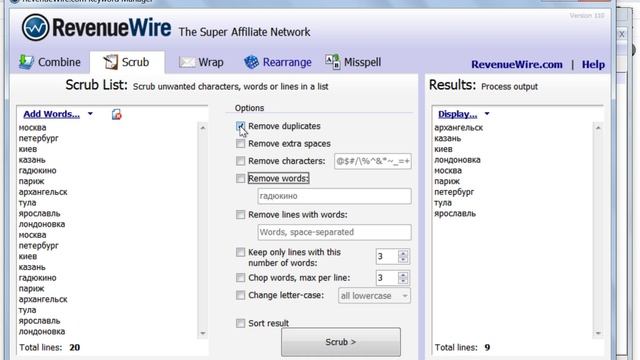Select first москва line in Scrub List
The image size is (640, 360).
tap(32, 128)
